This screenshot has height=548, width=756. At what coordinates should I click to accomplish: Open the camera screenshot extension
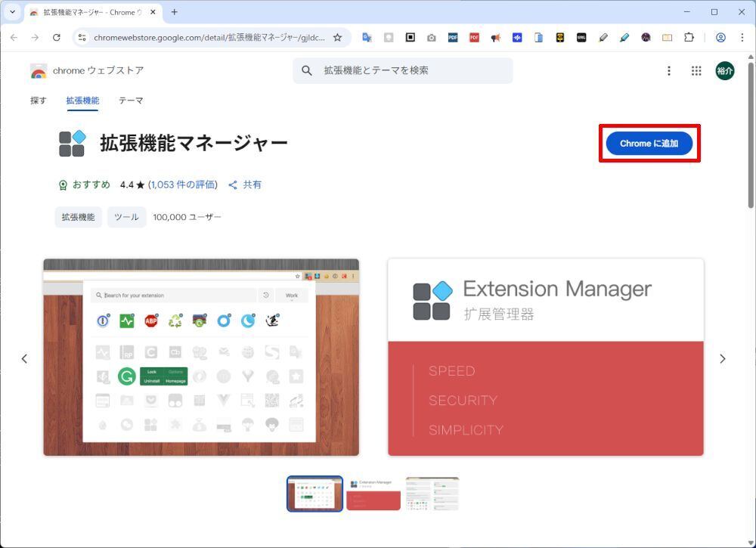432,38
